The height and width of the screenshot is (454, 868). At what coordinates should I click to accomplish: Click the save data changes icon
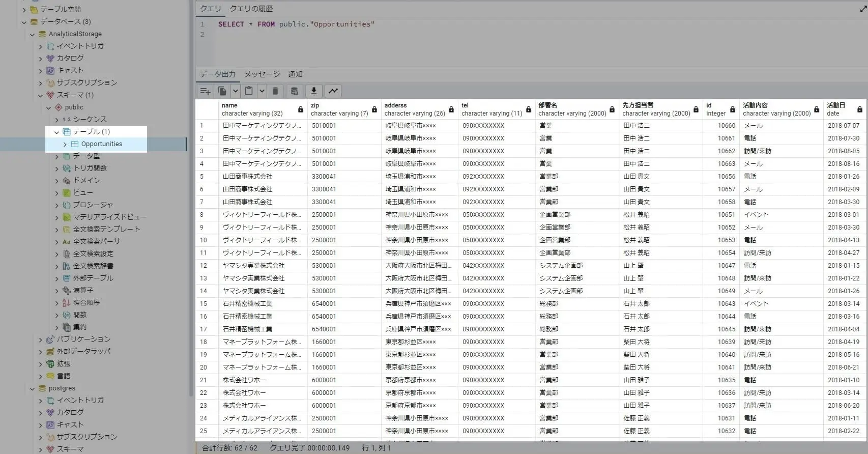294,91
